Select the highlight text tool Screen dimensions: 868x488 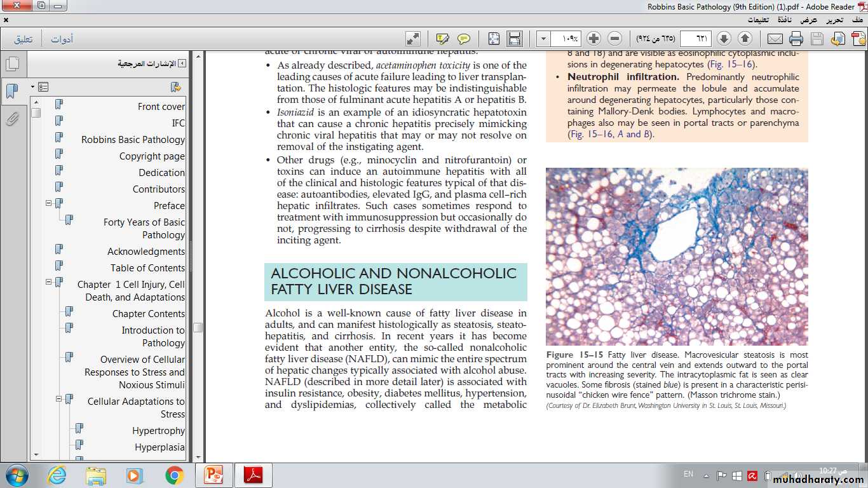(443, 39)
